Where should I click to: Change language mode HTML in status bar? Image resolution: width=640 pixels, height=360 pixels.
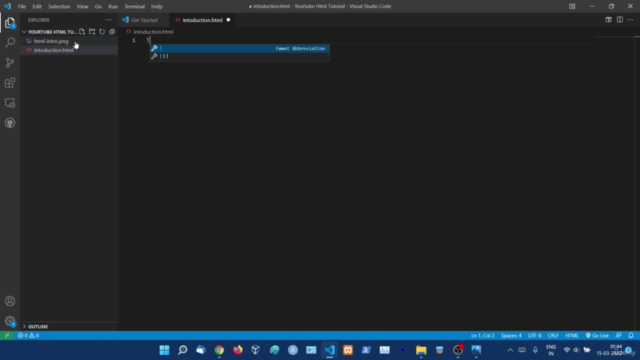(572, 336)
